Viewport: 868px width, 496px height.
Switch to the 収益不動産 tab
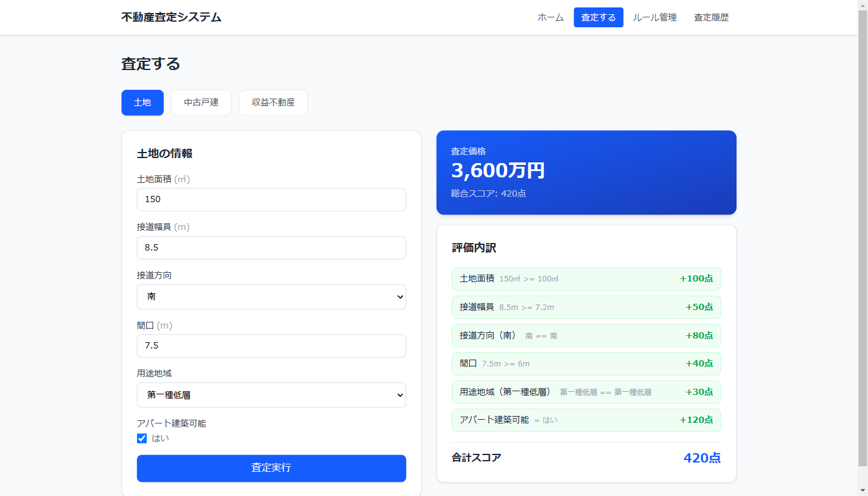[x=273, y=102]
